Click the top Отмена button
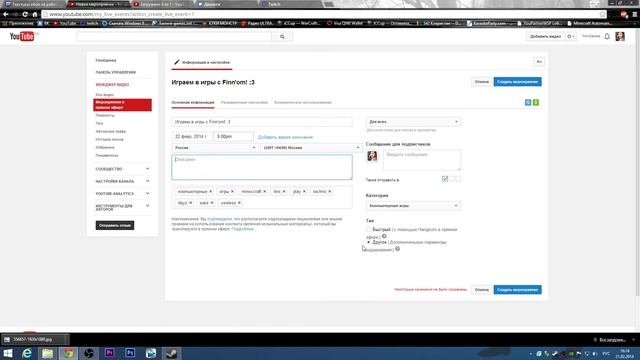Image resolution: width=640 pixels, height=360 pixels. [x=482, y=82]
